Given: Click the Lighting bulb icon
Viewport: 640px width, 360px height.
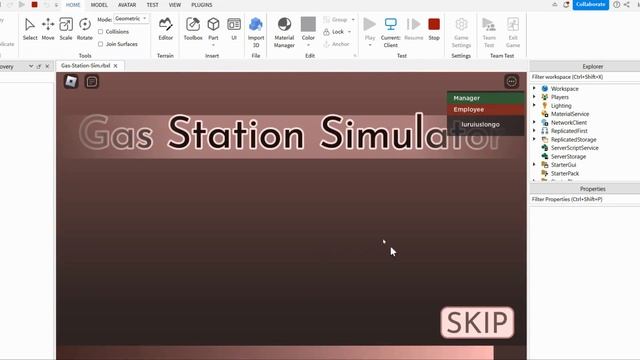Looking at the screenshot, I should (x=544, y=105).
